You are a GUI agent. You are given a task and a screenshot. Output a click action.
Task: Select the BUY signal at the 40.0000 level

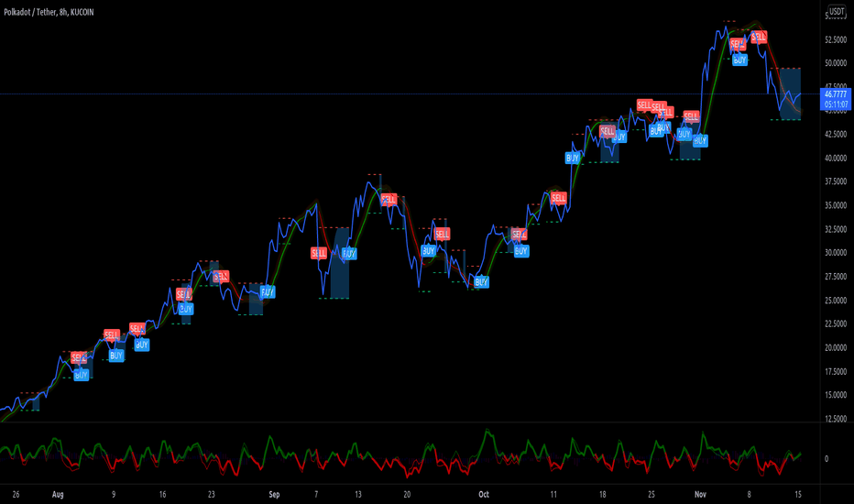(x=573, y=158)
